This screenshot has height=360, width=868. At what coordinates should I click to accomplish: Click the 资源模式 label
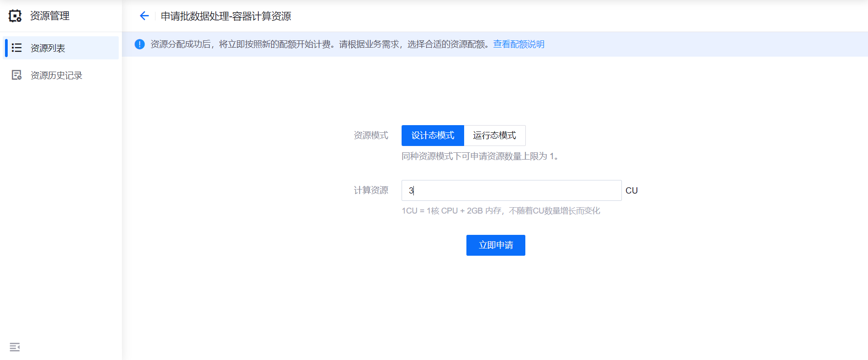(x=371, y=136)
